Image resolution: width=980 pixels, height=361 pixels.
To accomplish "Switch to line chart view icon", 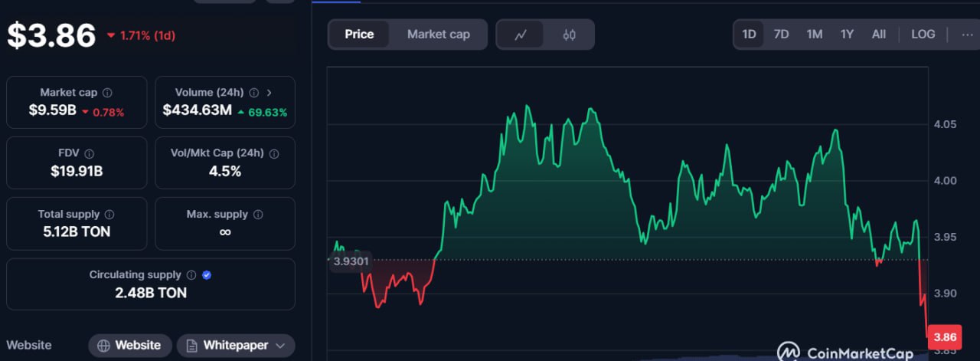I will pos(521,34).
